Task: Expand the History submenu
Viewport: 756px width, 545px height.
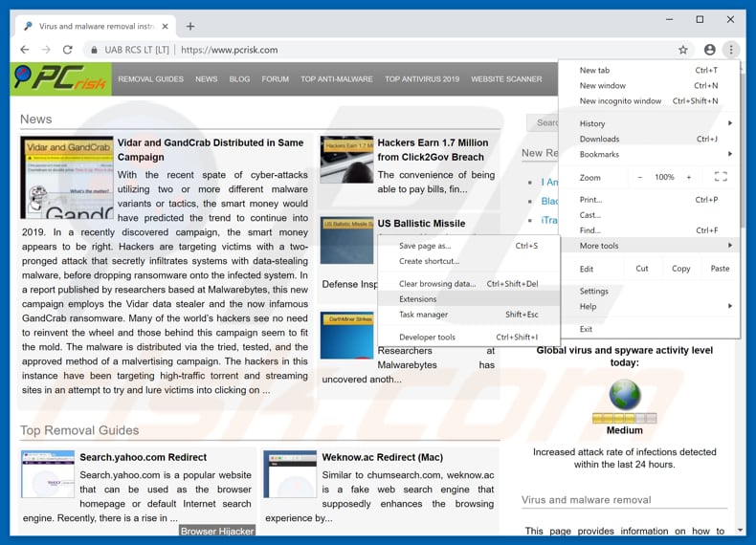Action: (x=650, y=123)
